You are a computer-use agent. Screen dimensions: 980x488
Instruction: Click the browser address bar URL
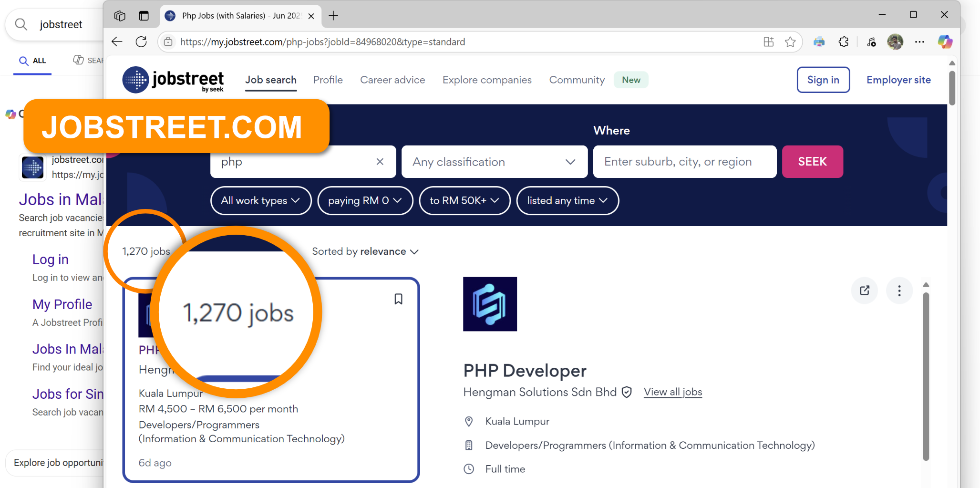pos(323,42)
